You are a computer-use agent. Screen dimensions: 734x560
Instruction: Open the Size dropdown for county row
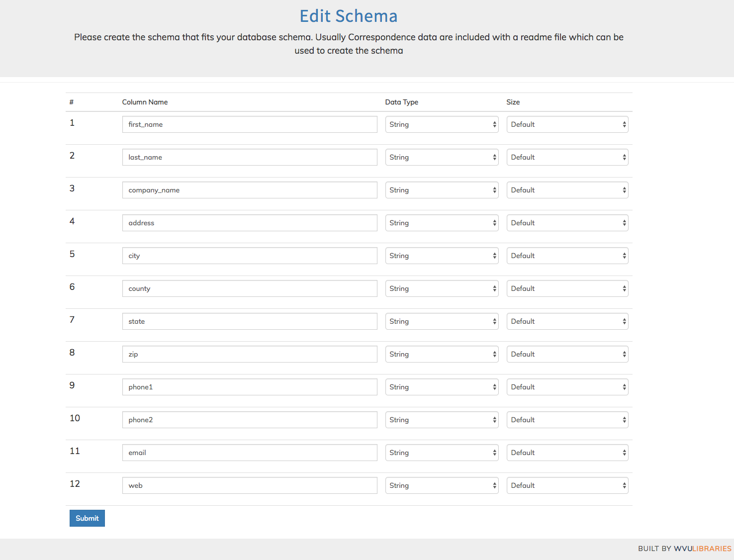tap(567, 288)
